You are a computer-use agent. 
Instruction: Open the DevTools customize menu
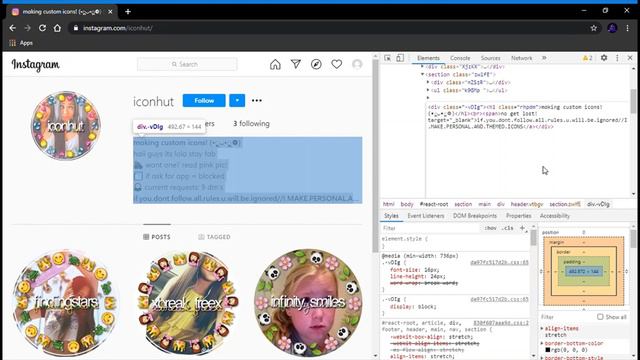[x=617, y=58]
